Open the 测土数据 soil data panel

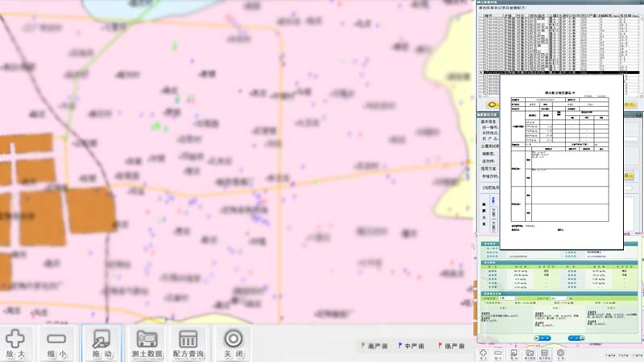146,343
